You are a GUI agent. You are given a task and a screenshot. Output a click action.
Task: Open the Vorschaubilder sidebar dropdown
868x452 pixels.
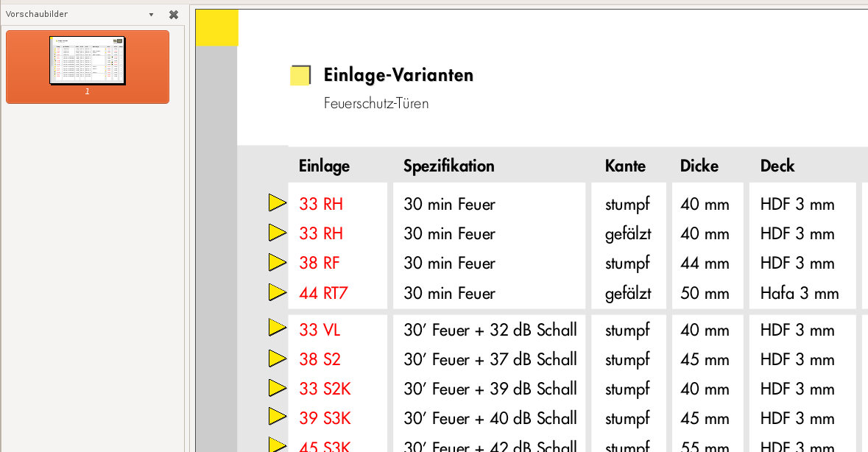click(x=151, y=15)
